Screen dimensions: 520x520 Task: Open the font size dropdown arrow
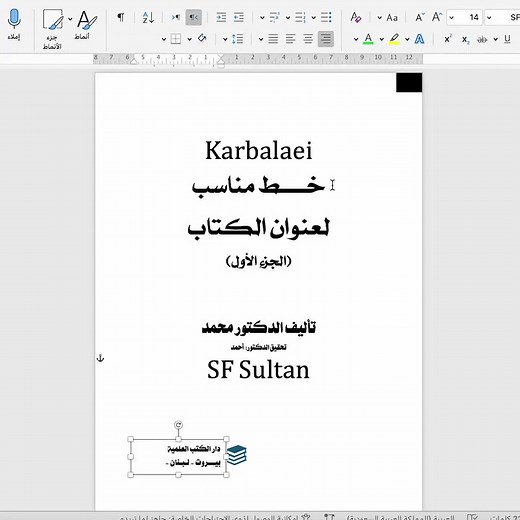[x=452, y=18]
